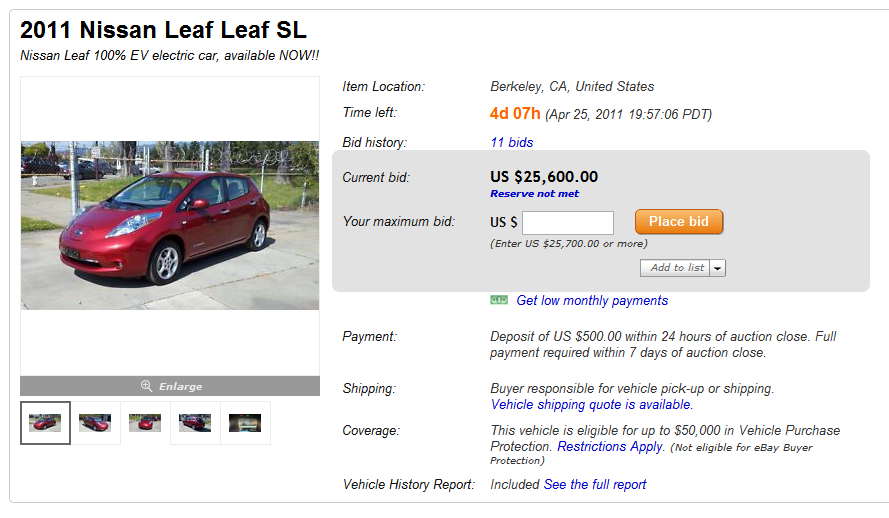Screen dimensions: 889x518
Task: Click the 2011 Nissan Leaf Leaf SL title
Action: tap(163, 30)
